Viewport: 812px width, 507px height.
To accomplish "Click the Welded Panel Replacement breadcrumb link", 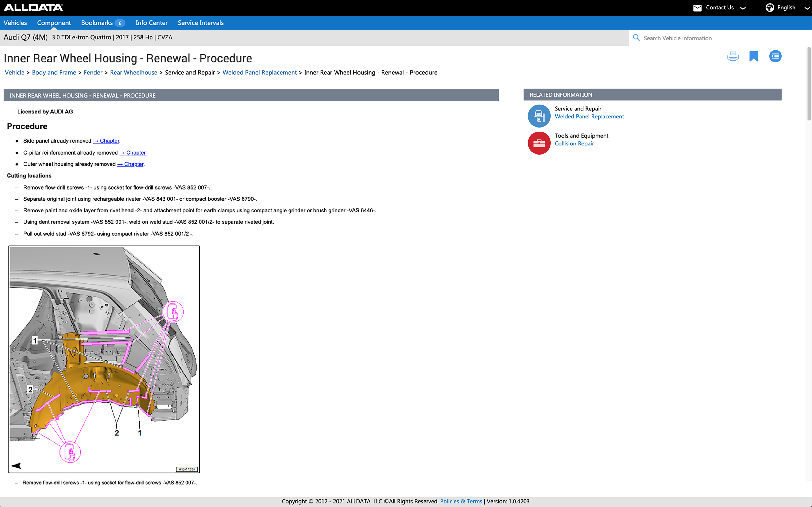I will (259, 73).
